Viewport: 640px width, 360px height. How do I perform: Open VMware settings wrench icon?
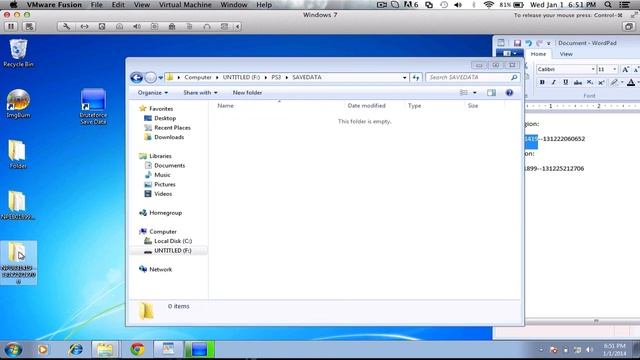(67, 27)
